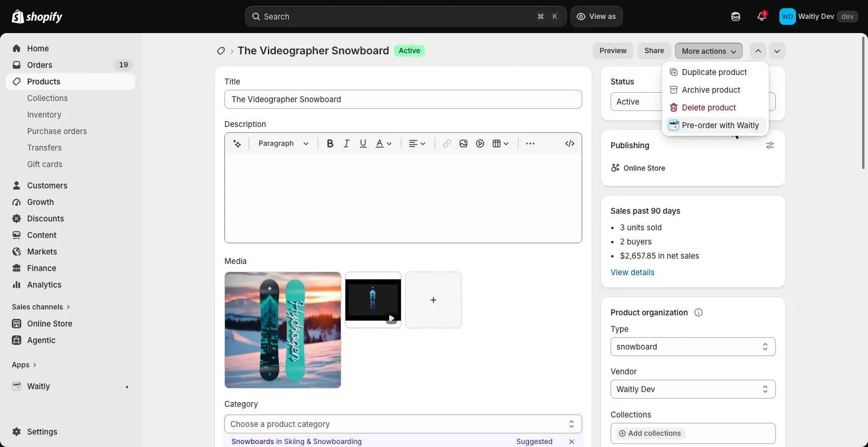Image resolution: width=868 pixels, height=447 pixels.
Task: Expand the Sales channels section
Action: (x=41, y=307)
